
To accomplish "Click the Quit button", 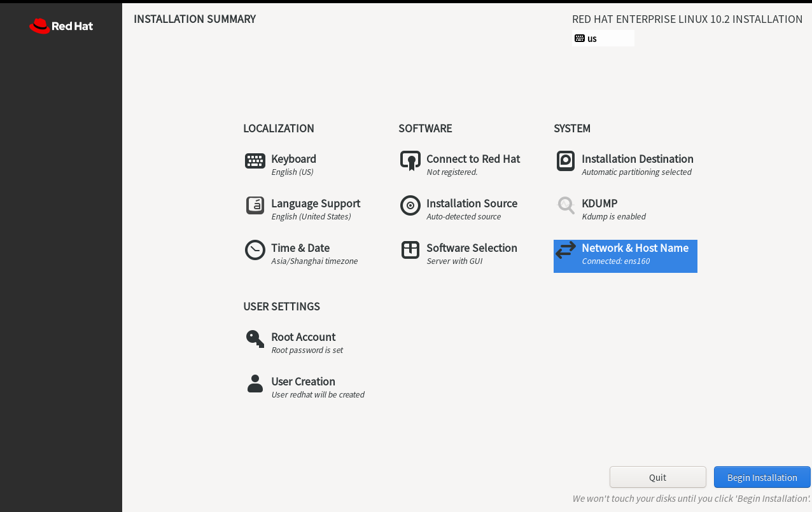I will [x=658, y=478].
